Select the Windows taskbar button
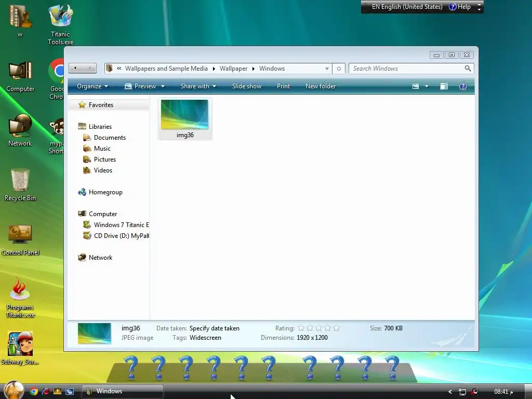The image size is (532, 399). 123,391
